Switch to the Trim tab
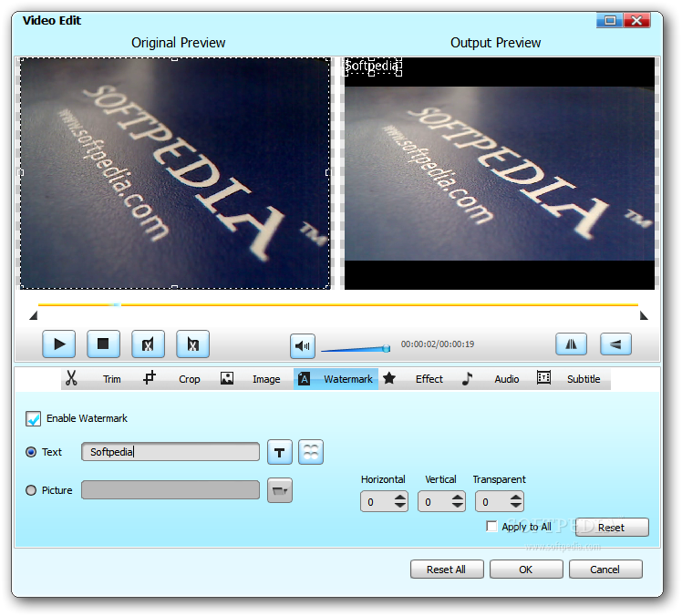682x616 pixels. point(112,379)
